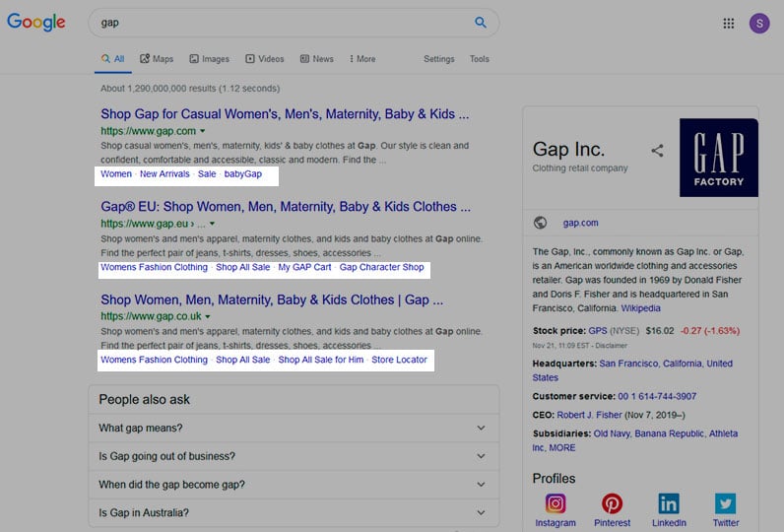Open the stock price Disclaimer link
Image resolution: width=784 pixels, height=532 pixels.
tap(611, 346)
